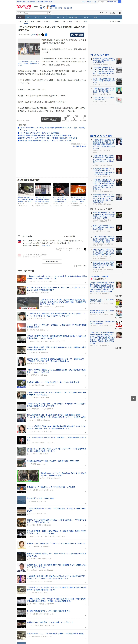The width and height of the screenshot is (138, 644).
Task: Open マイページ link
Action: pyautogui.click(x=103, y=13)
